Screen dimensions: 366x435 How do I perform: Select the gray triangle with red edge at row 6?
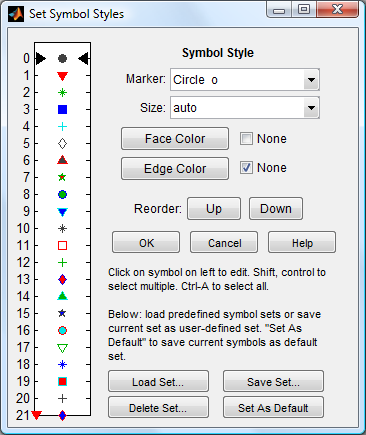coord(62,160)
